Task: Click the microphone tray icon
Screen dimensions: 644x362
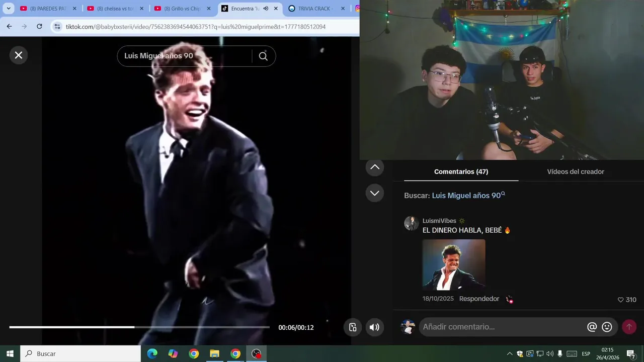Action: [x=560, y=353]
